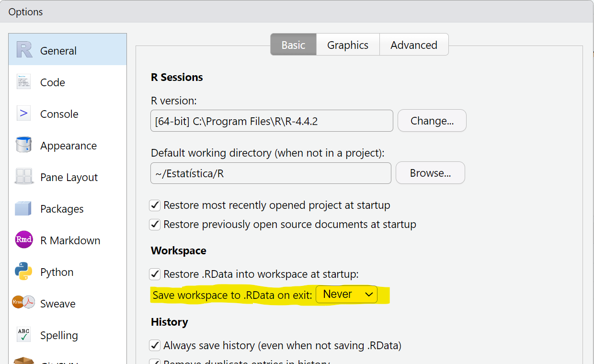Open the Pane Layout grid icon
This screenshot has width=594, height=364.
pyautogui.click(x=23, y=177)
